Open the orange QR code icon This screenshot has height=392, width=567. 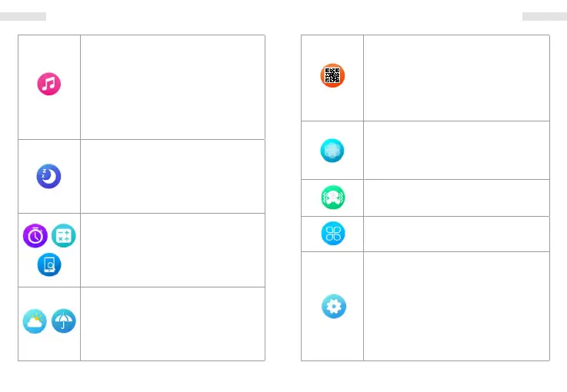332,75
